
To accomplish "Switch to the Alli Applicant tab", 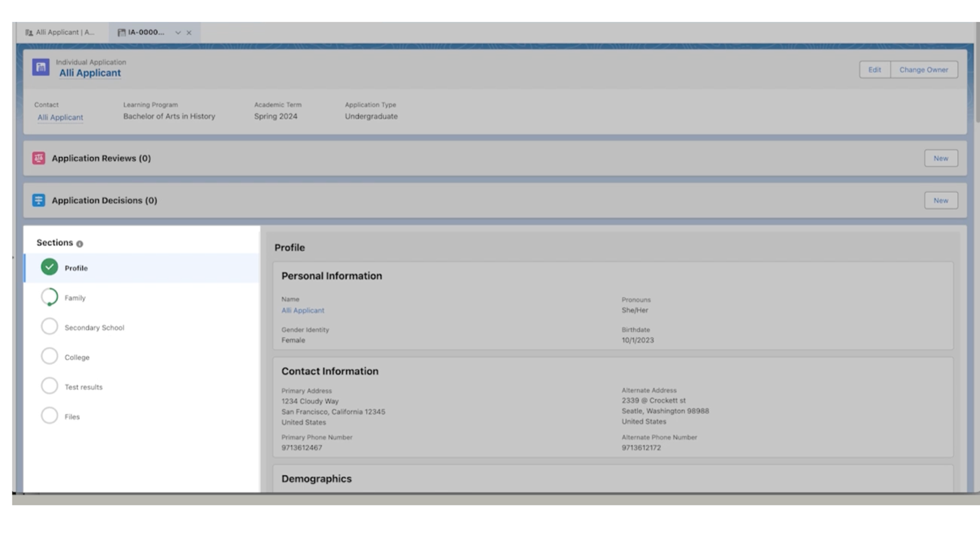I will click(x=60, y=32).
